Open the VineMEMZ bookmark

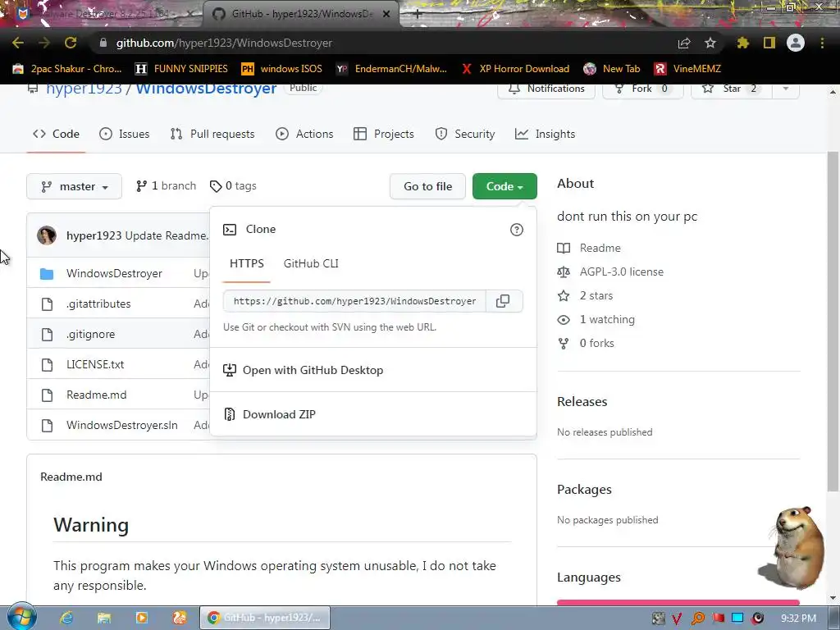687,69
